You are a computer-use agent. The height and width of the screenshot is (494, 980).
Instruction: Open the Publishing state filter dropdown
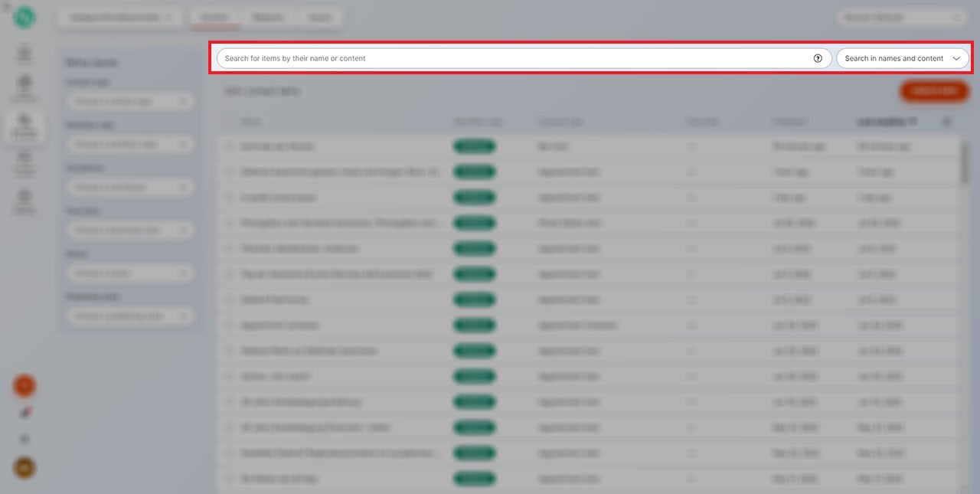[129, 316]
